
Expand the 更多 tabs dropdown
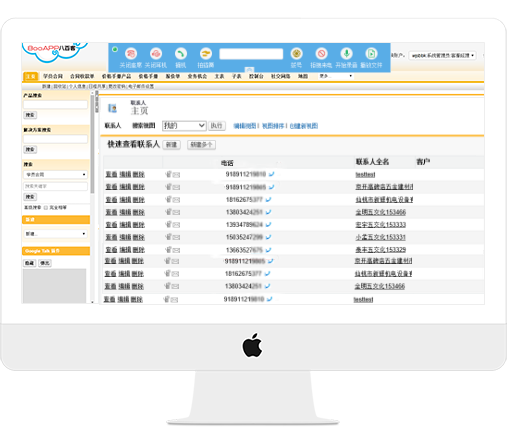tap(336, 76)
